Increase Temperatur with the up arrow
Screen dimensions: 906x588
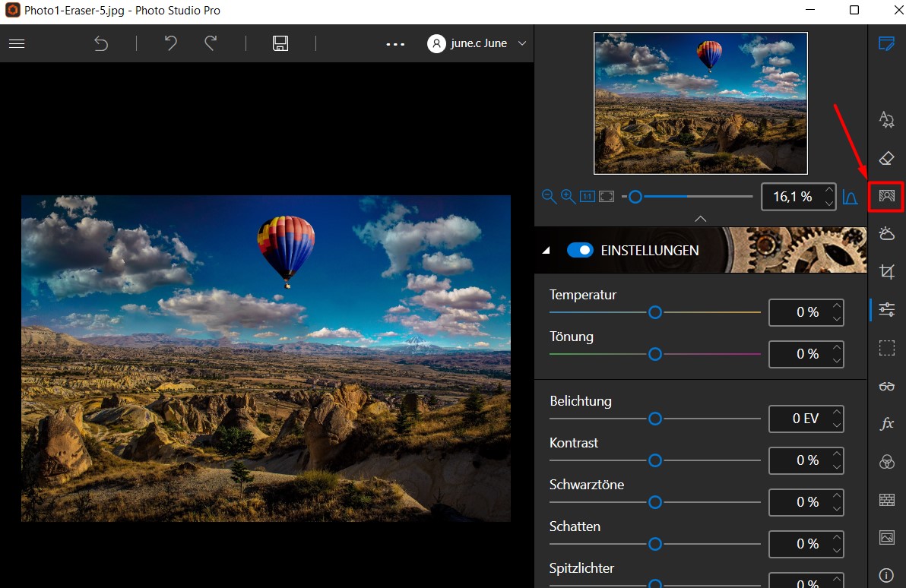tap(837, 305)
